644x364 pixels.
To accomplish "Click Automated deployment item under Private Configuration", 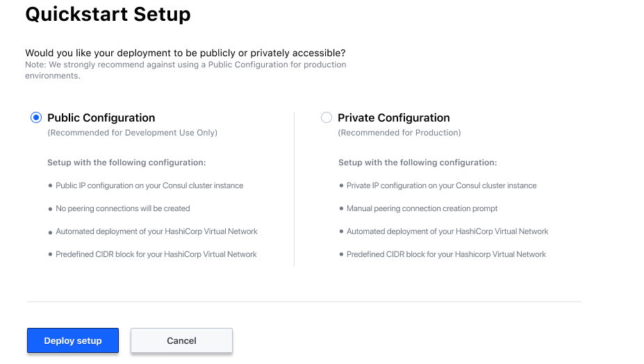I will pyautogui.click(x=447, y=231).
